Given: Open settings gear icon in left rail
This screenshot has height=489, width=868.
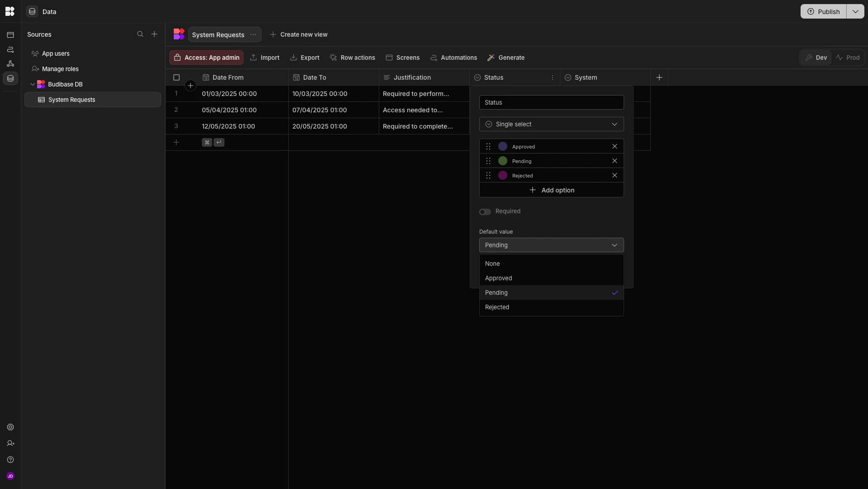Looking at the screenshot, I should [10, 427].
